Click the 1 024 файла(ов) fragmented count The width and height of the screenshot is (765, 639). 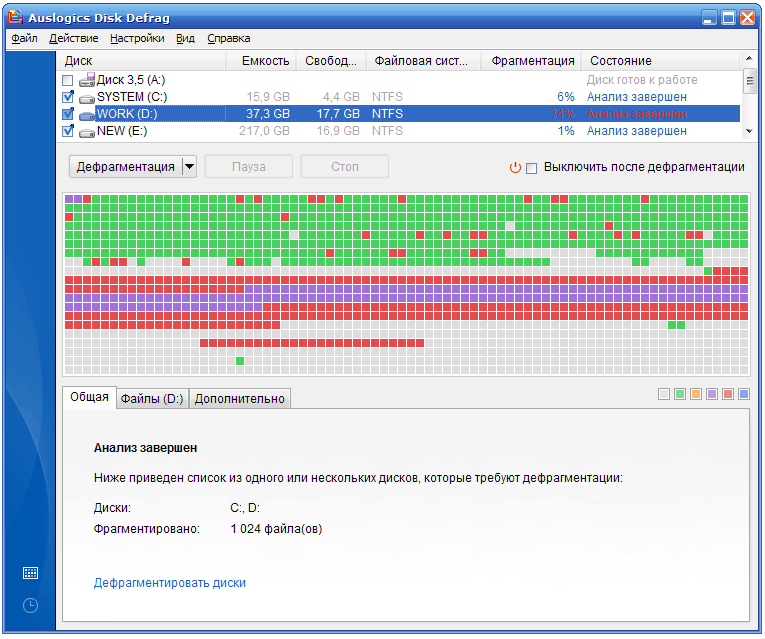[x=276, y=529]
